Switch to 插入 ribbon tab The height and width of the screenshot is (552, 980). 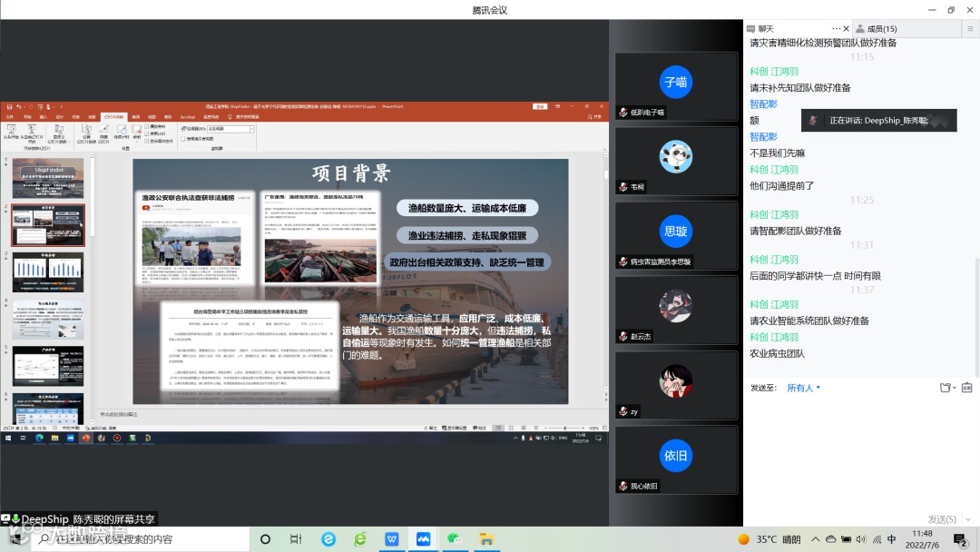(x=44, y=117)
